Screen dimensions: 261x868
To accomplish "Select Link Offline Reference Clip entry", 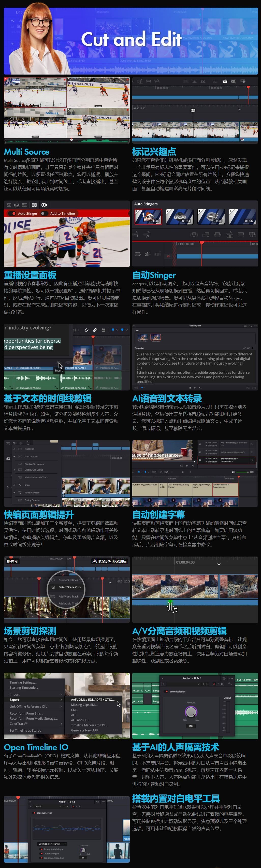I will tap(28, 706).
